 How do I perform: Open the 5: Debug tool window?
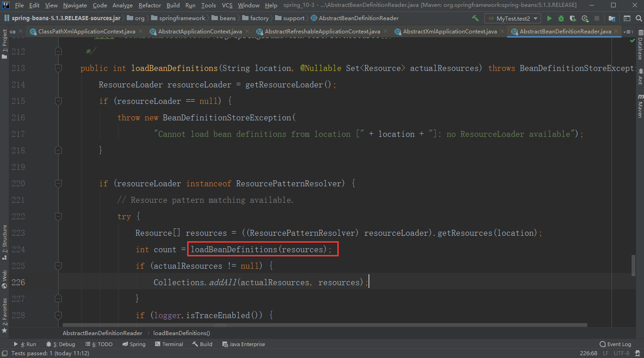pyautogui.click(x=60, y=344)
